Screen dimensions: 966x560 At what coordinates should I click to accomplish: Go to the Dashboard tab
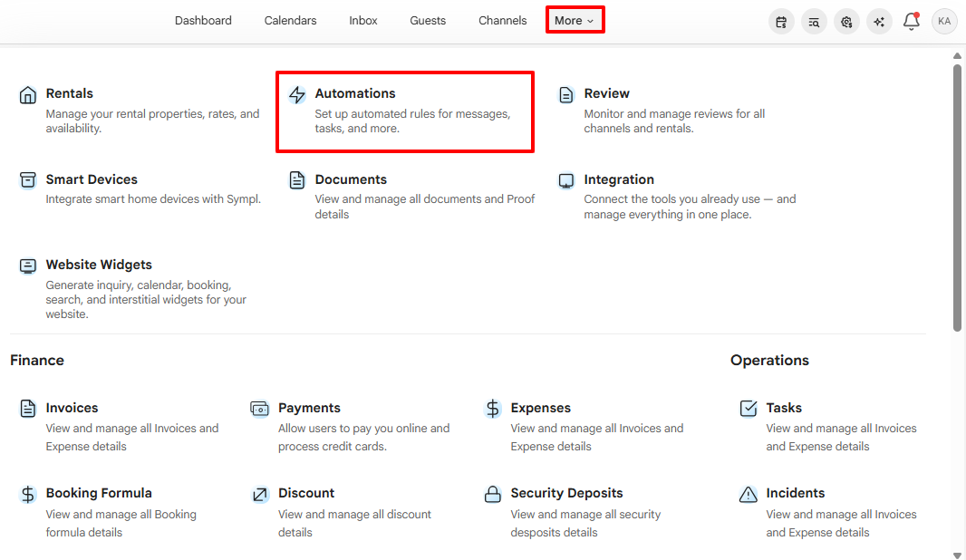tap(203, 20)
